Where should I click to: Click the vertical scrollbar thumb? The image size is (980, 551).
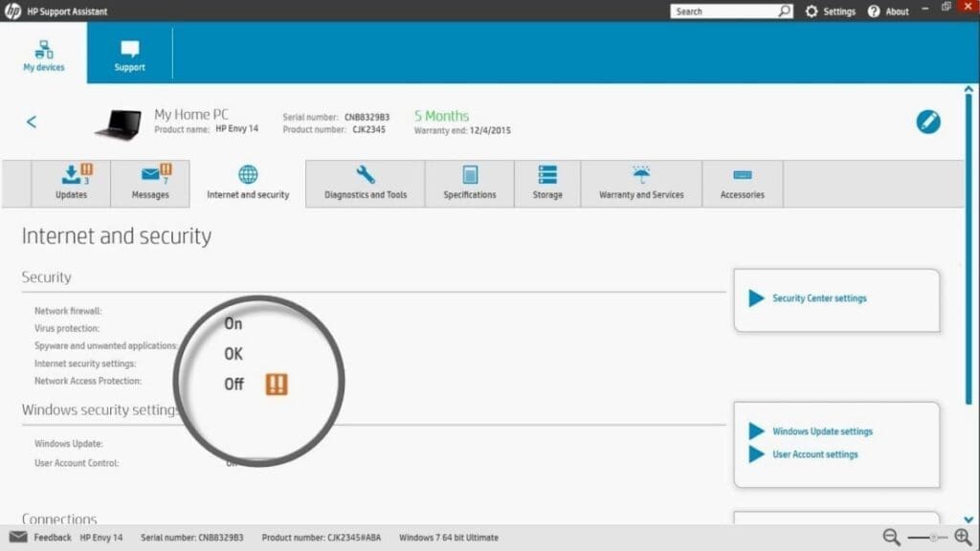coord(969,250)
